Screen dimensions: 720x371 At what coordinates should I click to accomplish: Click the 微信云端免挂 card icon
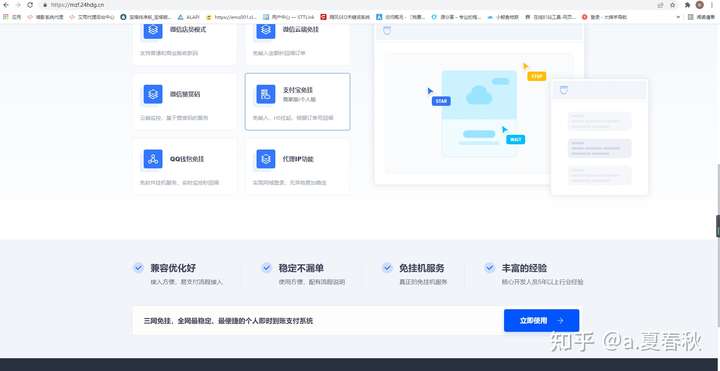tap(266, 30)
